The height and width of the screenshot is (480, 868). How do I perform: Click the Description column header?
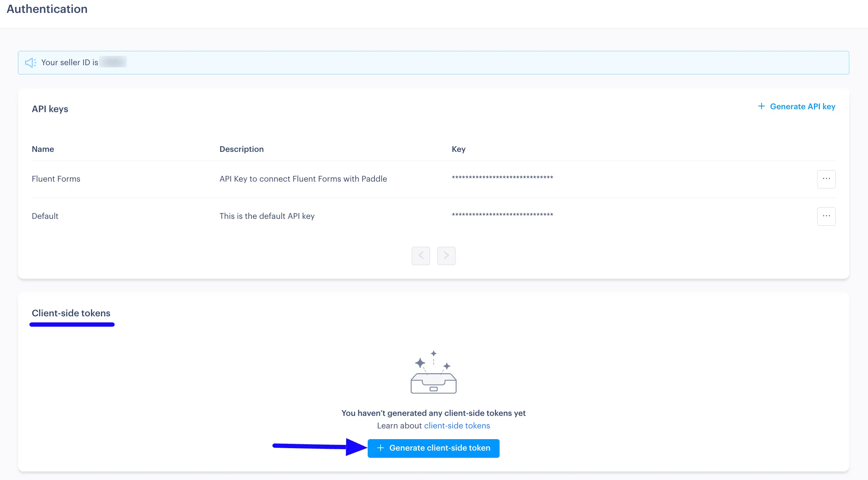point(242,149)
